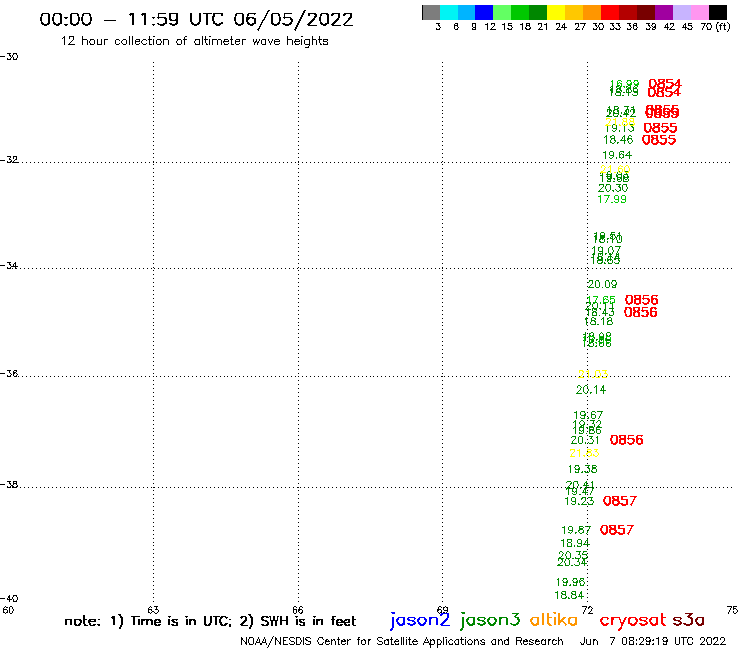Click the wave height value 19.38

[583, 469]
